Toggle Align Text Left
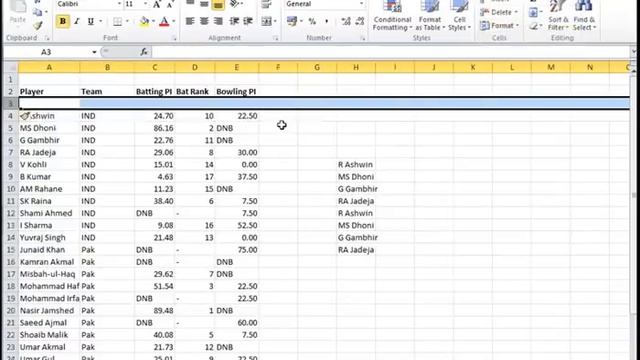640x360 pixels. pos(190,21)
